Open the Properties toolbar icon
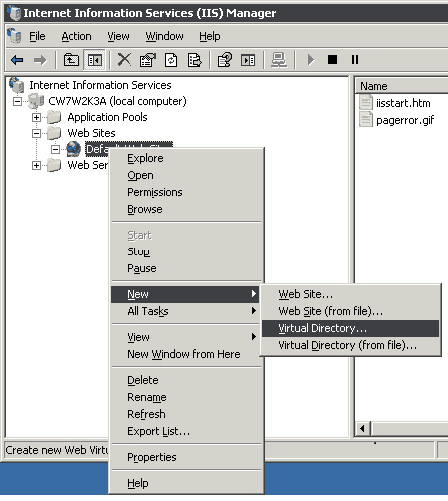 148,60
